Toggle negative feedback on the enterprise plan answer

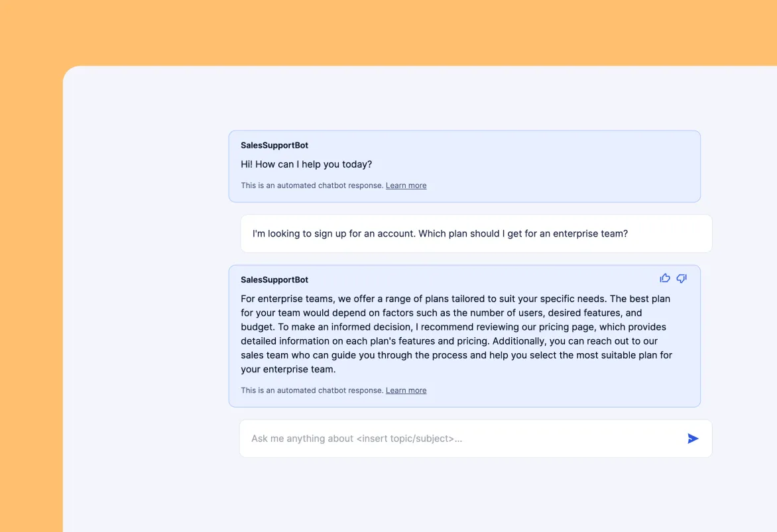[x=682, y=278]
